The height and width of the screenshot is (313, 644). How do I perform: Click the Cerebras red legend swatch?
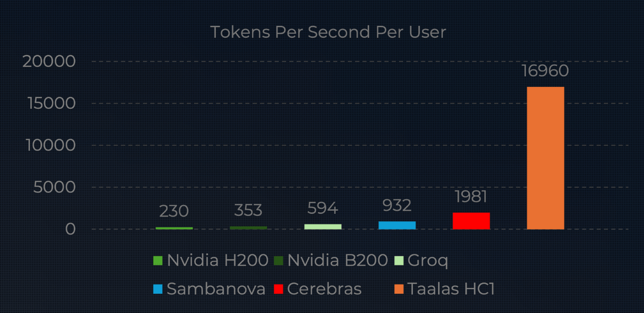point(279,289)
